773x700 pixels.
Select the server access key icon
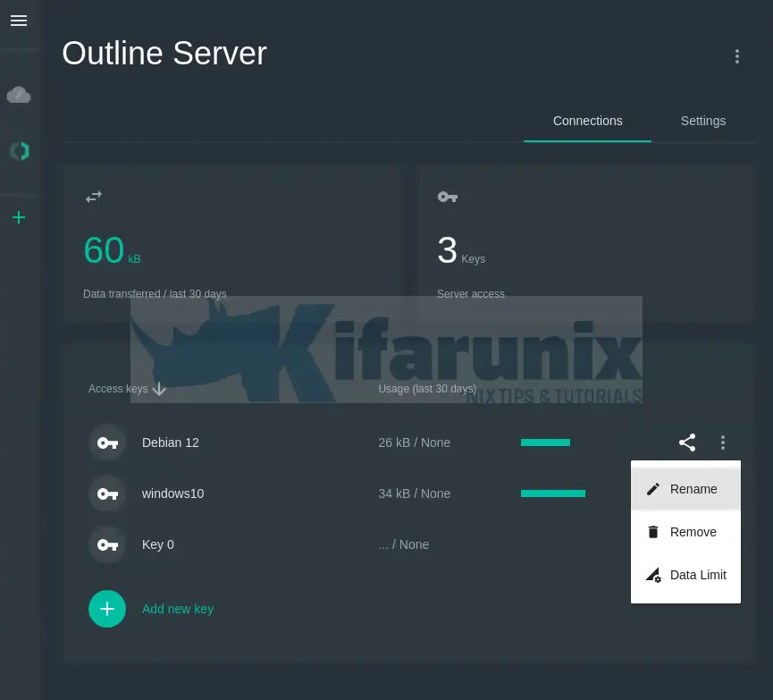[448, 197]
